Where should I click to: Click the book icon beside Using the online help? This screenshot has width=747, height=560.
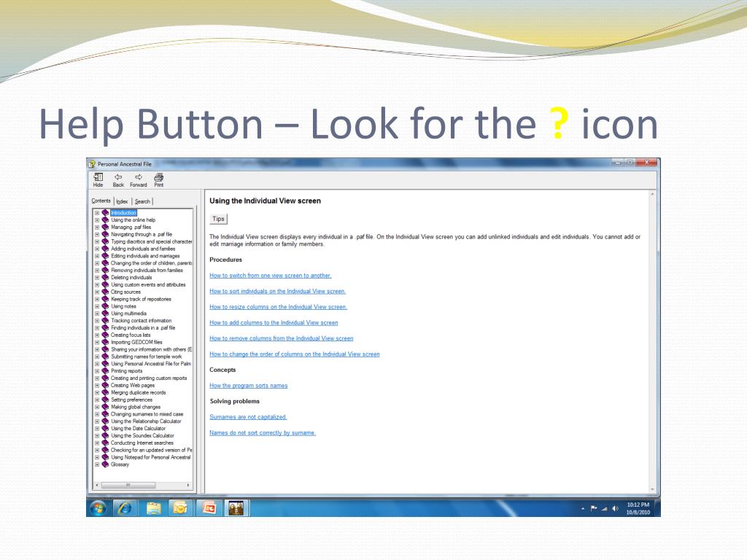point(105,220)
